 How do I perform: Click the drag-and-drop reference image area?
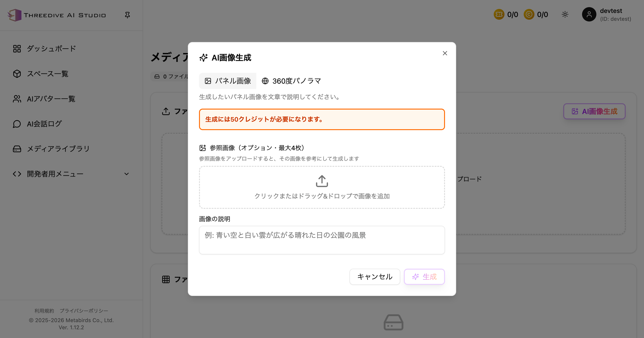point(322,187)
